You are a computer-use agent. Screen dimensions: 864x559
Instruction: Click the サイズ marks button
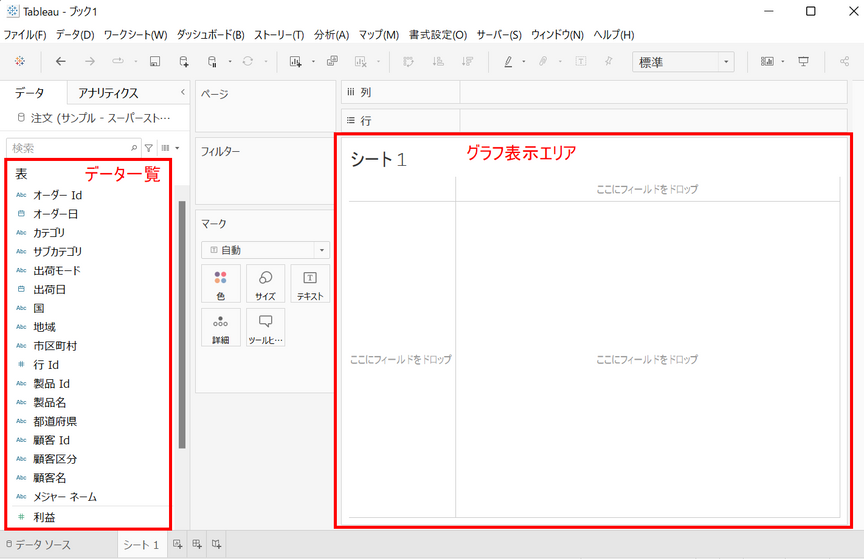[x=266, y=284]
